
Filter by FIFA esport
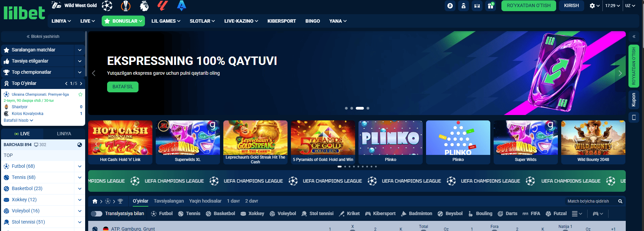tap(531, 214)
